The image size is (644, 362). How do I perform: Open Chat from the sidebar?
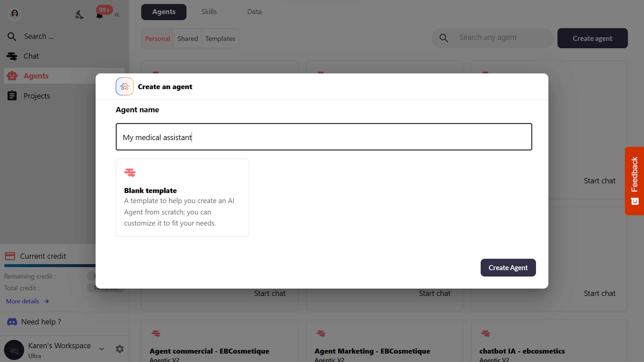[31, 56]
